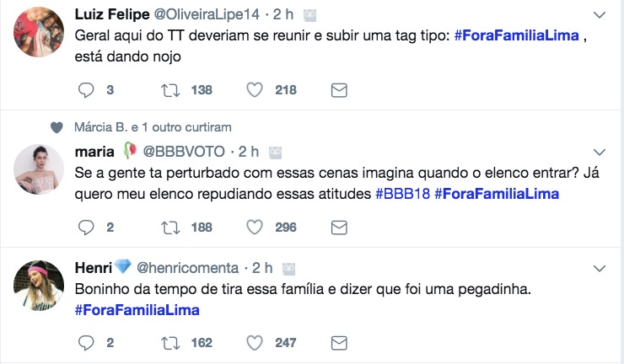
Task: Share maria's tweet via direct message
Action: click(338, 227)
